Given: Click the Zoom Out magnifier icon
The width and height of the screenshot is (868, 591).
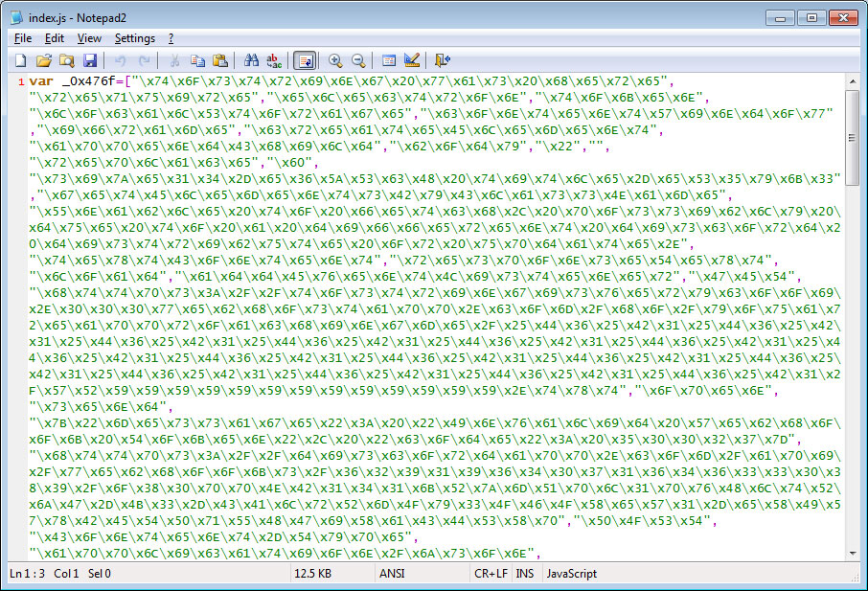Looking at the screenshot, I should point(358,60).
